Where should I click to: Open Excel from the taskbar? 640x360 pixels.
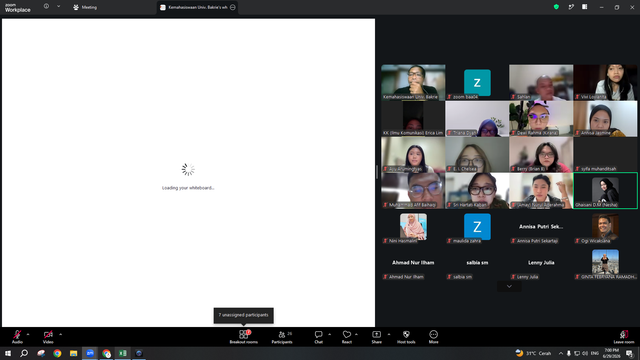pos(122,353)
